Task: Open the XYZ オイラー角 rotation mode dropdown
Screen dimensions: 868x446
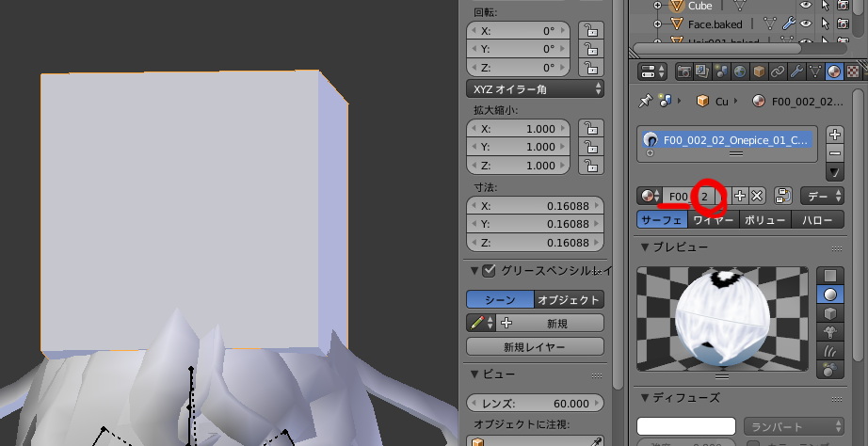Action: click(536, 89)
